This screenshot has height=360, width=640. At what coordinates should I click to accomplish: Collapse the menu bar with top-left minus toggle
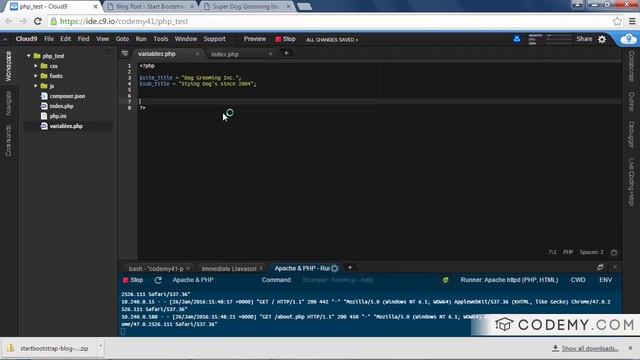[x=5, y=40]
